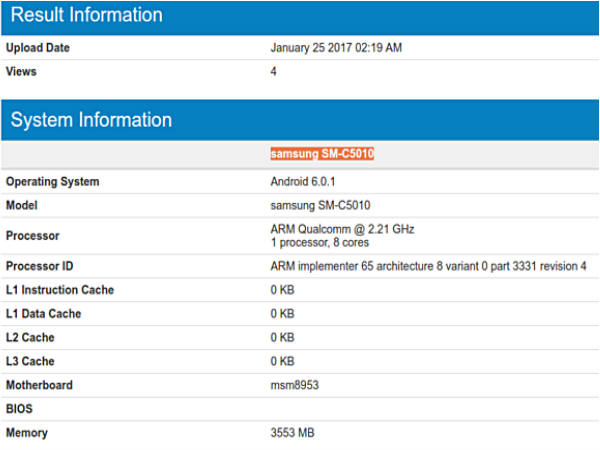Click the highlighted samsung SM-C5010 title
Viewport: 600px width, 450px height.
pyautogui.click(x=322, y=153)
